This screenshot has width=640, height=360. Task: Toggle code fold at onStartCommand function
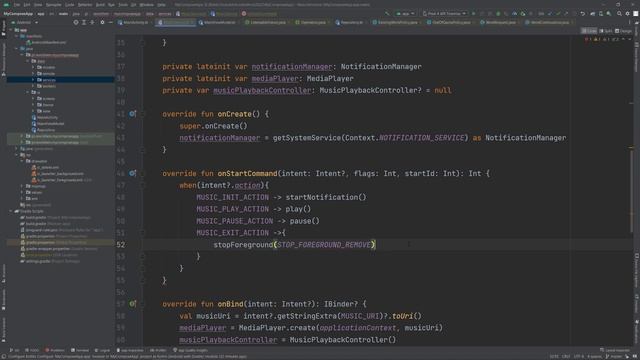coord(143,173)
